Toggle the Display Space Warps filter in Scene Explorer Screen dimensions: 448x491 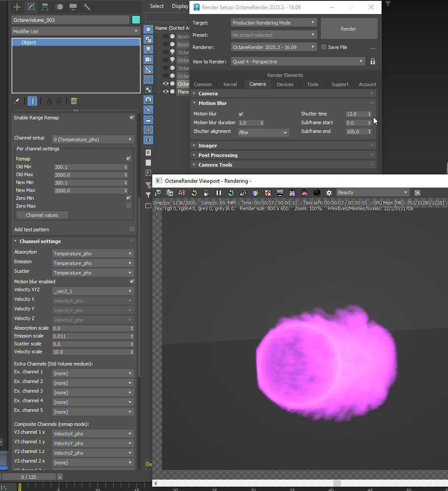point(148,80)
